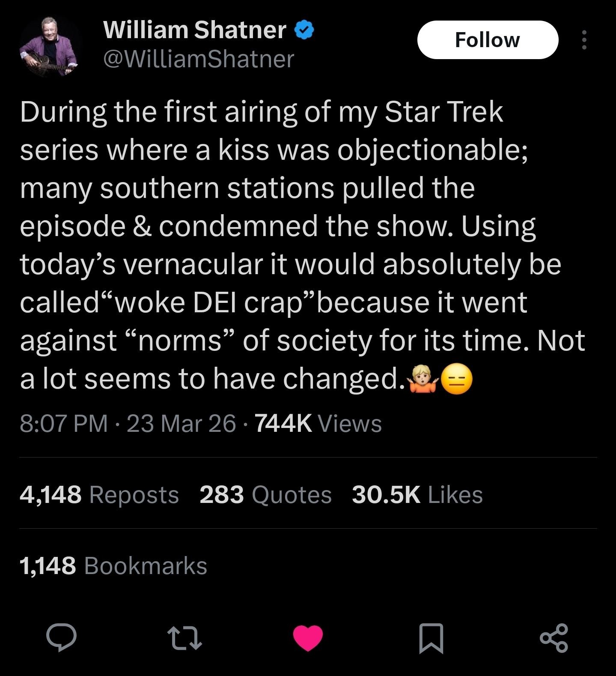View the 30.5K Likes list
The width and height of the screenshot is (616, 676).
click(417, 495)
